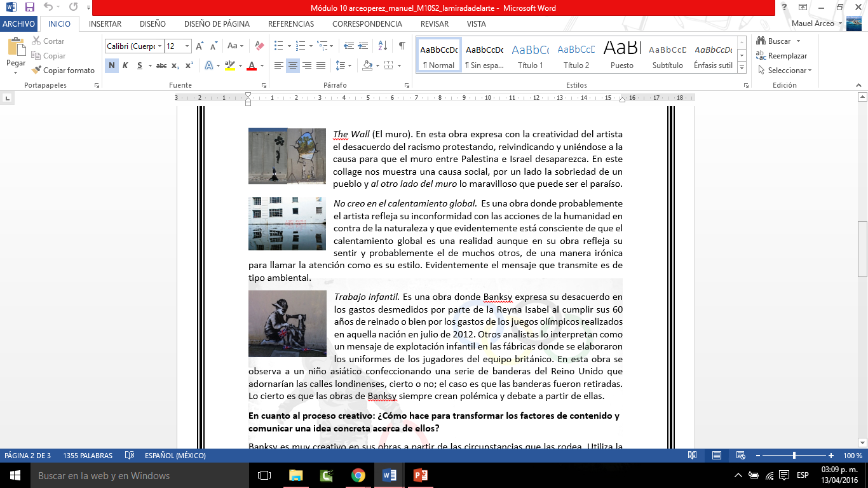Image resolution: width=868 pixels, height=488 pixels.
Task: Open the Copiar formato painter icon
Action: point(36,70)
